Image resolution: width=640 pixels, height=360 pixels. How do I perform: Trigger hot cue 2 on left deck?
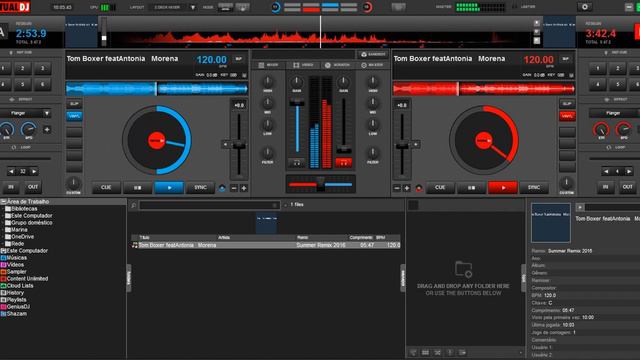click(22, 69)
